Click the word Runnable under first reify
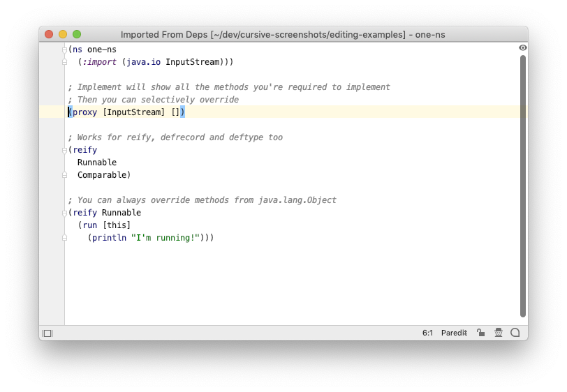 click(x=97, y=163)
